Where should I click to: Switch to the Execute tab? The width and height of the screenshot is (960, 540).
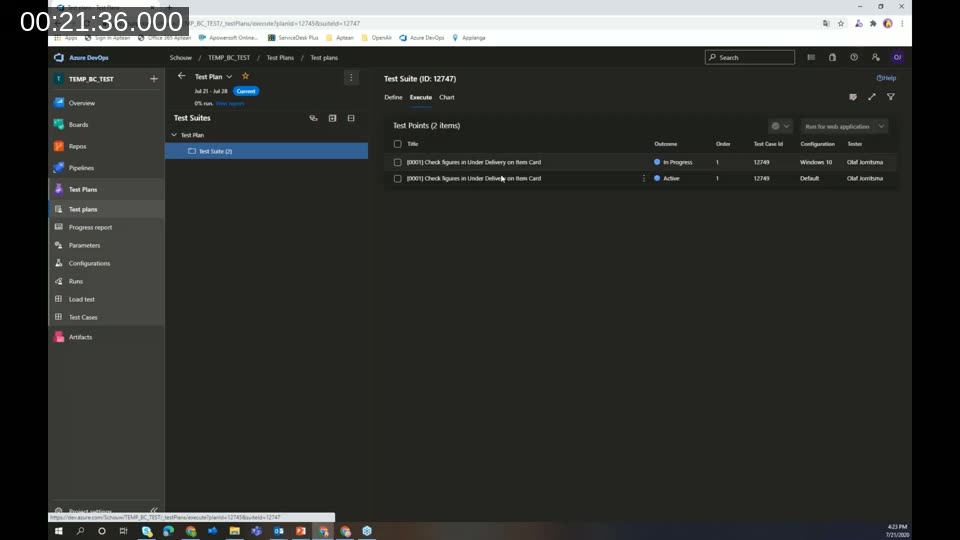pyautogui.click(x=421, y=97)
